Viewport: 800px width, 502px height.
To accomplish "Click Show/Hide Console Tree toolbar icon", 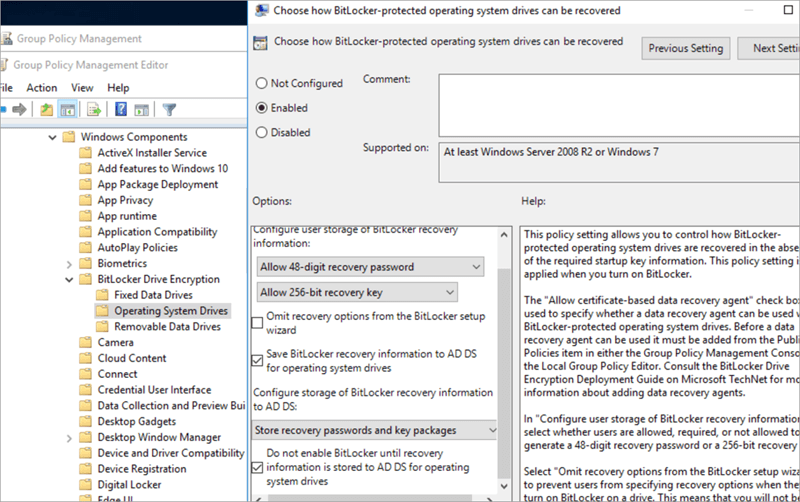I will [x=67, y=110].
